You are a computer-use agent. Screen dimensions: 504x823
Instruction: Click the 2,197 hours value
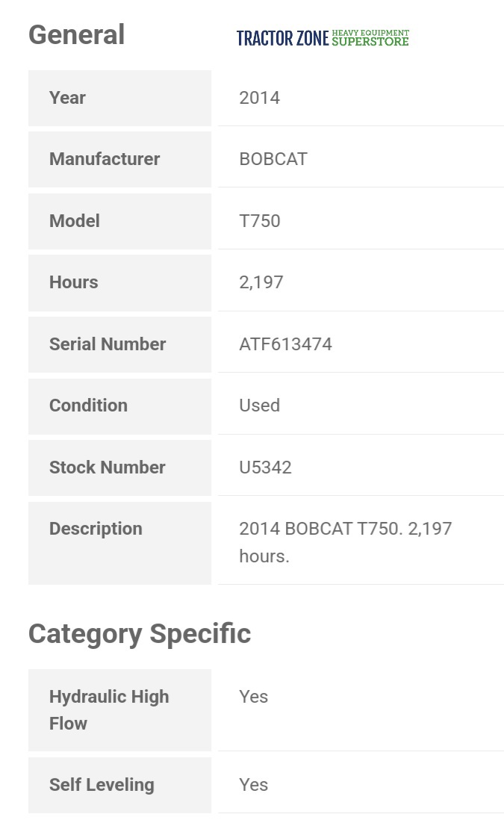261,282
